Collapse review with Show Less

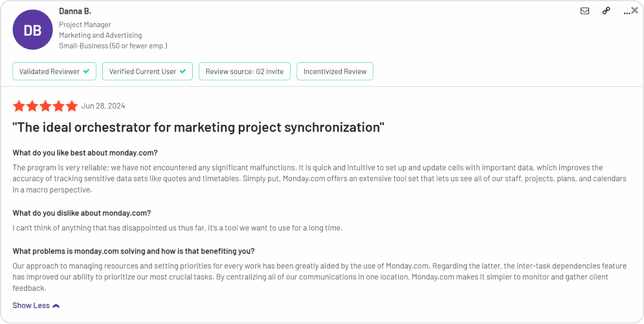click(36, 305)
